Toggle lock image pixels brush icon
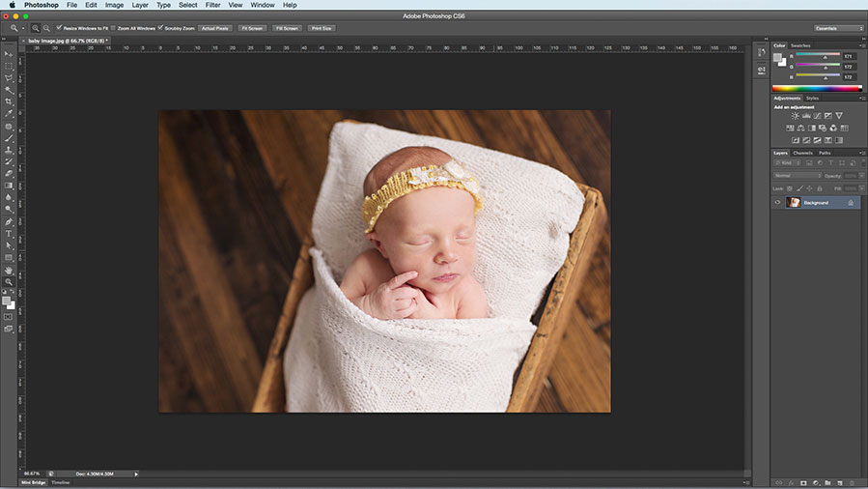 click(799, 188)
